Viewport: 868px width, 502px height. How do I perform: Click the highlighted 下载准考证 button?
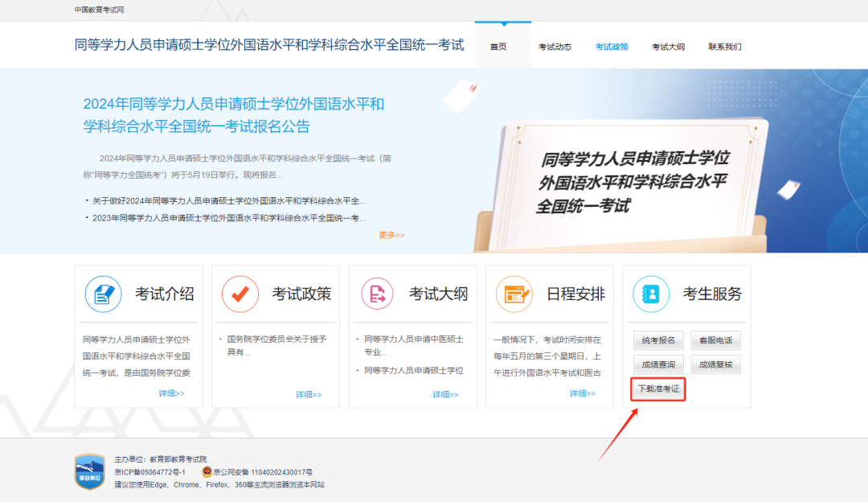657,389
